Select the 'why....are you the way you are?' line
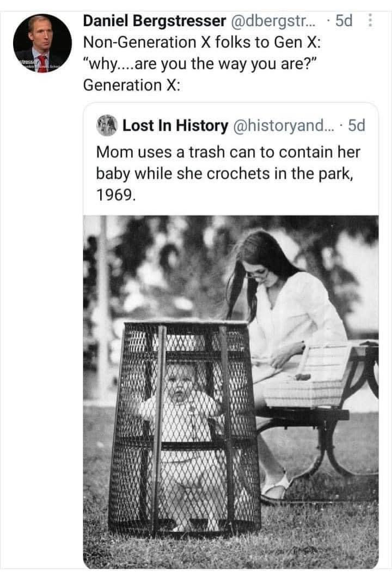The width and height of the screenshot is (392, 581). click(200, 64)
